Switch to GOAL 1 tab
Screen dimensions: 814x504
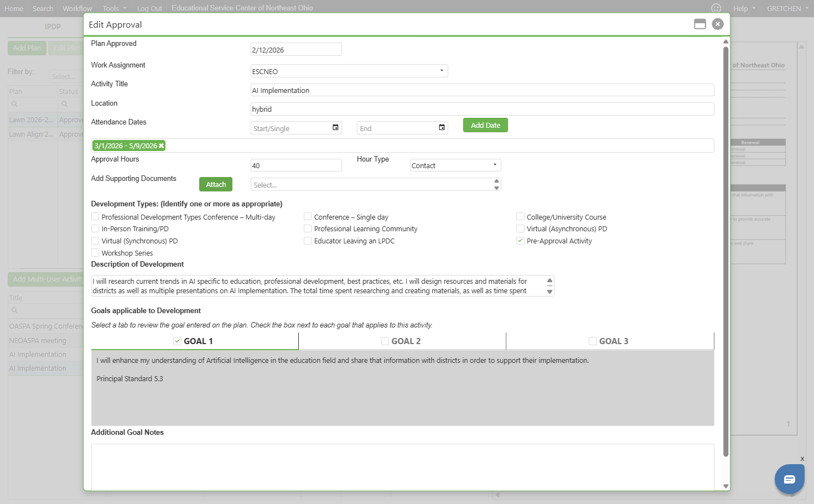(195, 341)
